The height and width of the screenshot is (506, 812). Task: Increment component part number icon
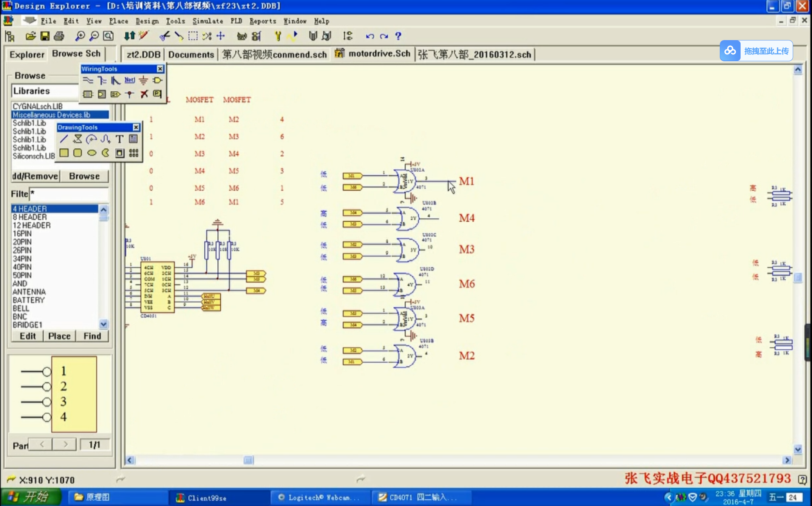[348, 36]
